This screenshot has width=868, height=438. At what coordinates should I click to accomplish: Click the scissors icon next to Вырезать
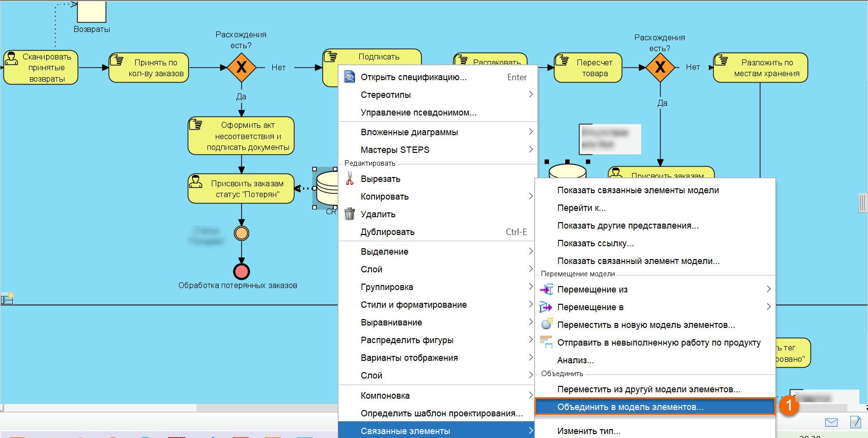(x=349, y=178)
